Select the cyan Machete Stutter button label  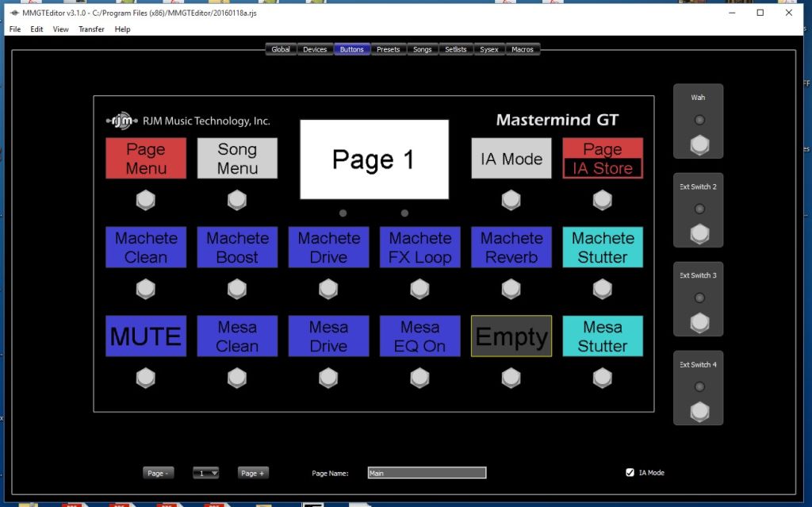click(603, 248)
